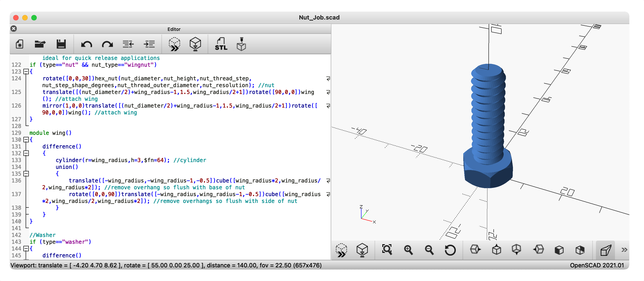Screen dimensions: 644x281
Task: Click the New file icon in editor toolbar
Action: [20, 44]
